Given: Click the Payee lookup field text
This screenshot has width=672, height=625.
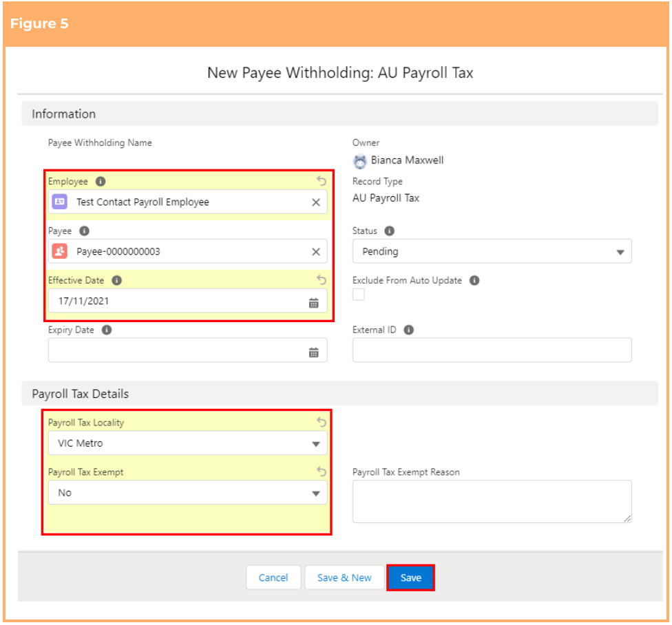Looking at the screenshot, I should pyautogui.click(x=118, y=252).
